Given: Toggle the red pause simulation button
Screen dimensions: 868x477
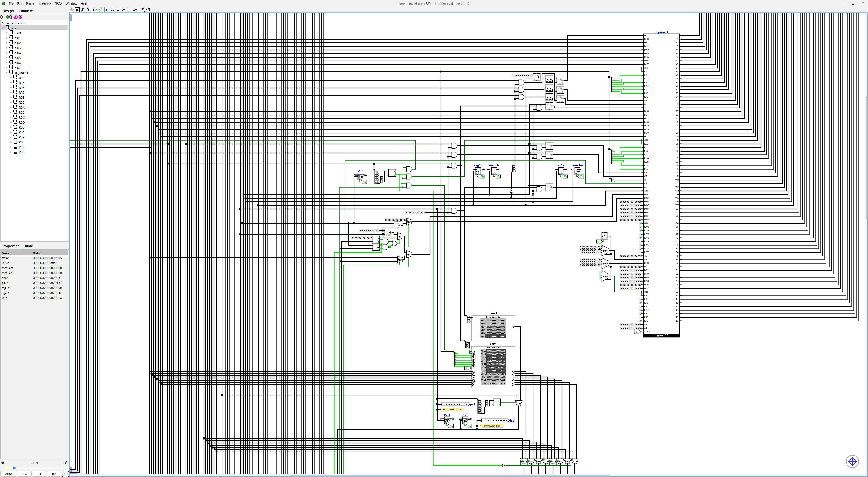Looking at the screenshot, I should (2, 17).
